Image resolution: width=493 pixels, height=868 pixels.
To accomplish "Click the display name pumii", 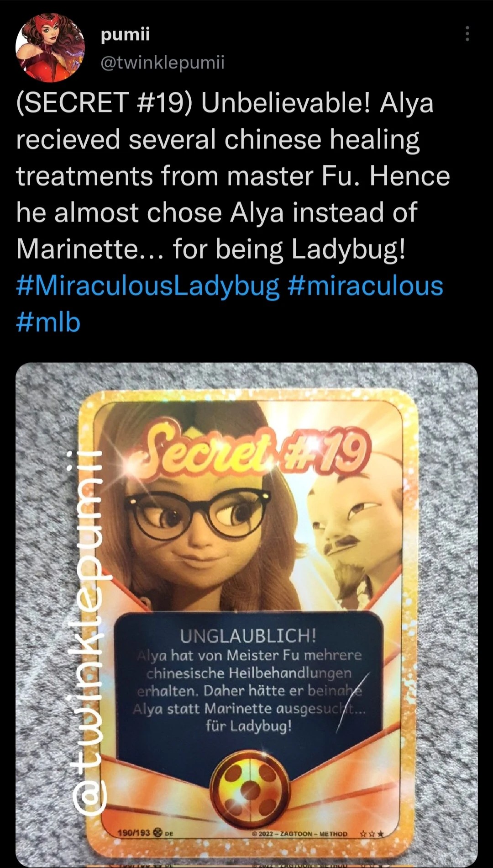I will [125, 34].
